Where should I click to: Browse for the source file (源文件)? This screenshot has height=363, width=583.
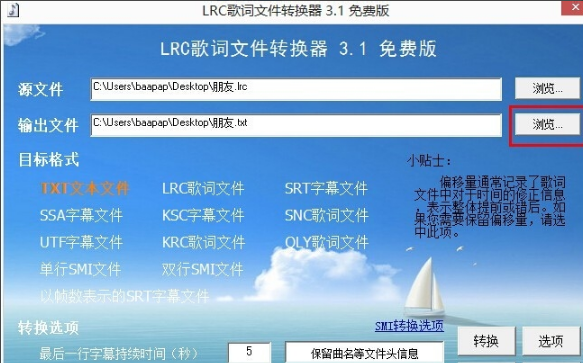[x=547, y=88]
